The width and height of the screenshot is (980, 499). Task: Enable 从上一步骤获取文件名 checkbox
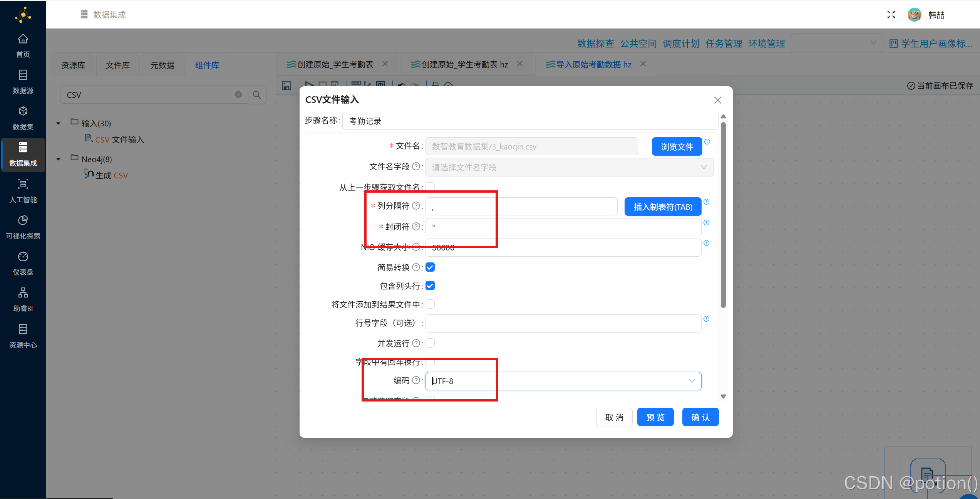click(430, 187)
